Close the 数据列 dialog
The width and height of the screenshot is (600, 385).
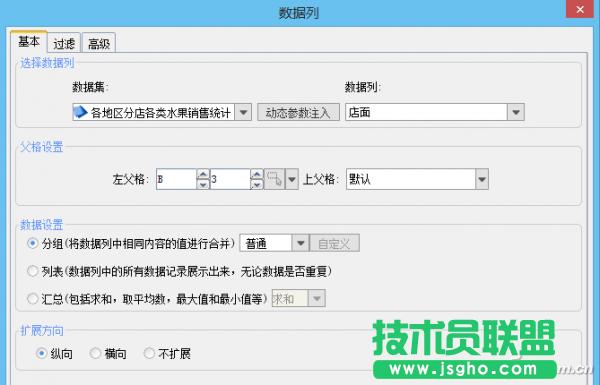point(580,9)
